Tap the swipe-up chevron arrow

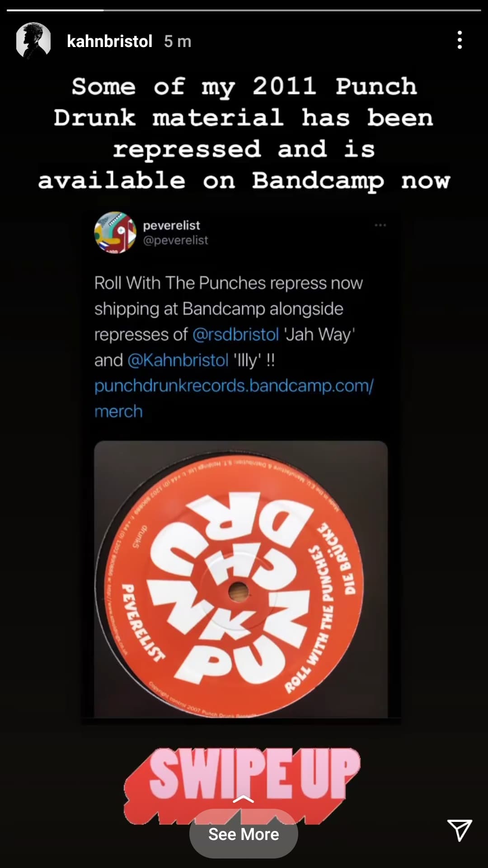pyautogui.click(x=243, y=800)
